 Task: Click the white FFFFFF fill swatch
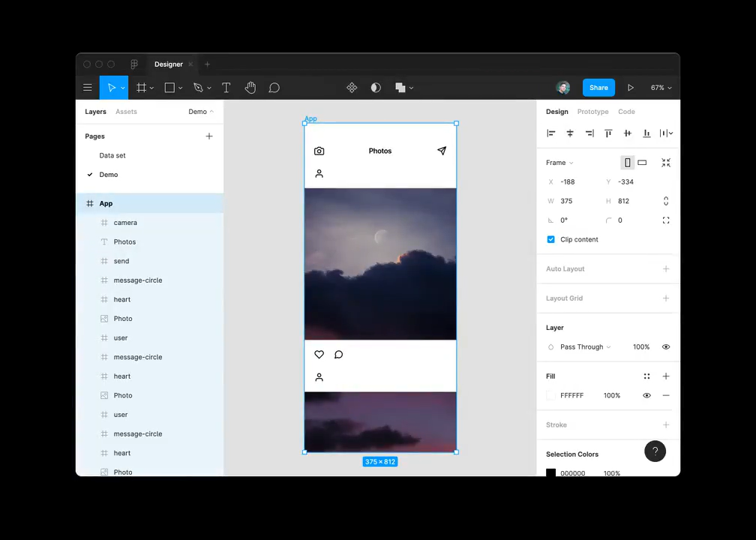[551, 395]
